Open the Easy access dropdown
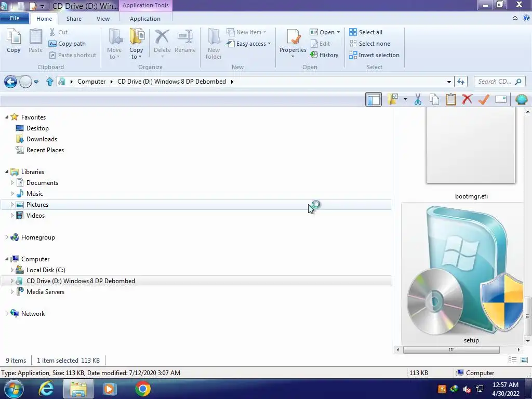532x399 pixels. [x=249, y=44]
